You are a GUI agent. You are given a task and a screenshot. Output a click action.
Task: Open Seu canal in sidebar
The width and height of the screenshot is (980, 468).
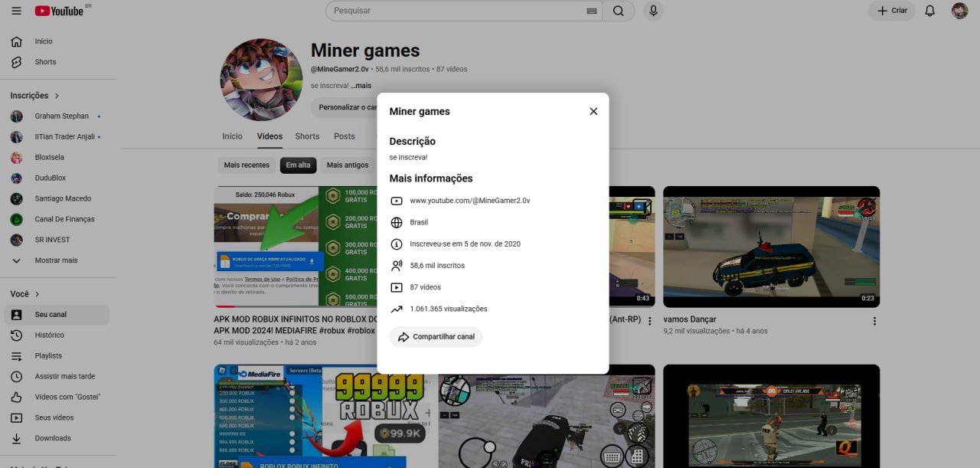click(x=58, y=315)
